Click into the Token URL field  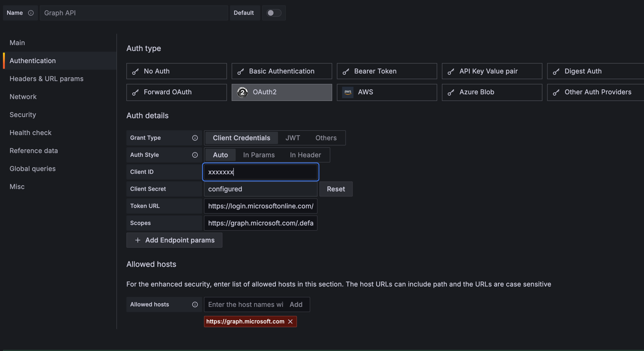261,206
